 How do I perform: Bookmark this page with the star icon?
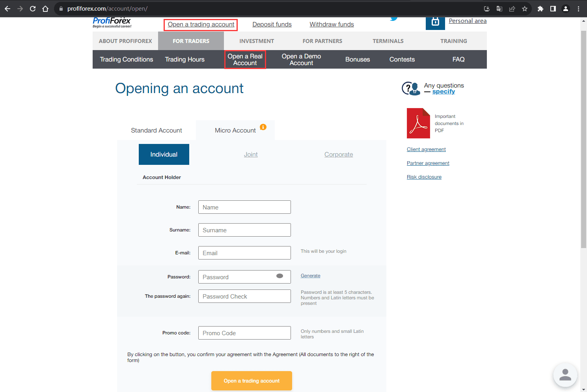point(525,9)
